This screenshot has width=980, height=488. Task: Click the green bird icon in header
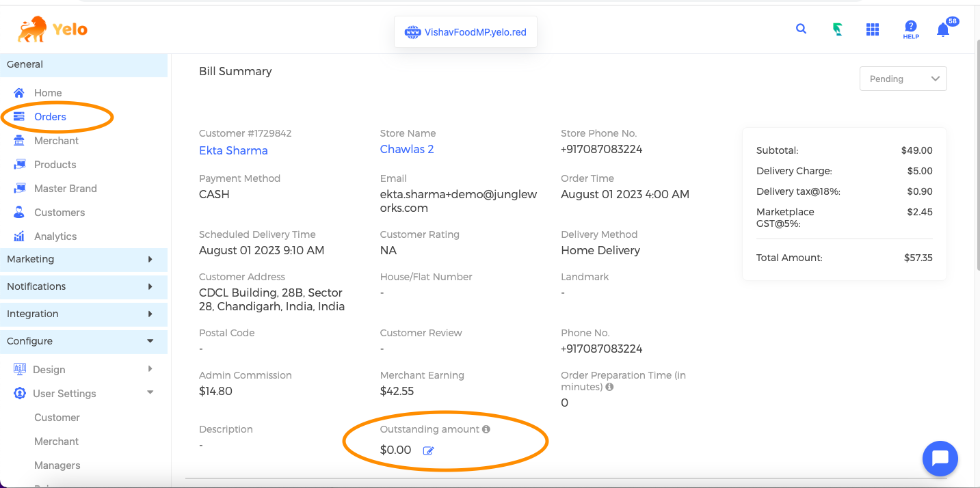[837, 29]
